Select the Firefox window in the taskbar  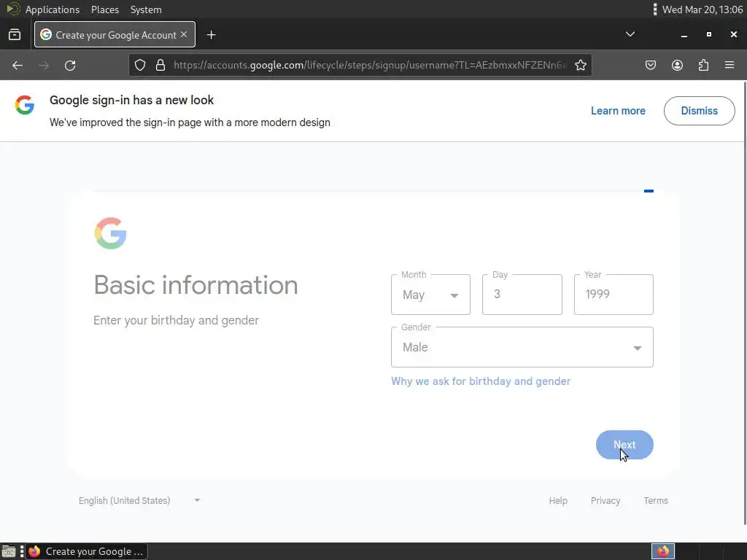(87, 551)
